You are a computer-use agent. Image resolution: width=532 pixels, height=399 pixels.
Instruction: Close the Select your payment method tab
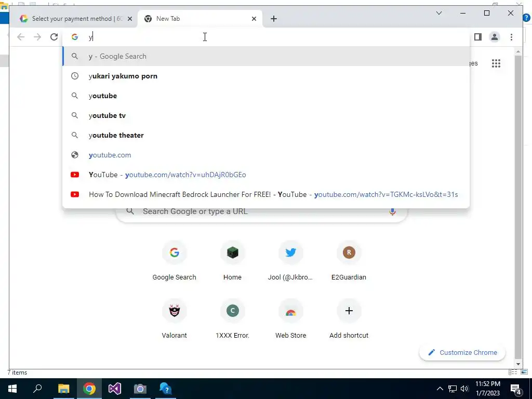(129, 19)
